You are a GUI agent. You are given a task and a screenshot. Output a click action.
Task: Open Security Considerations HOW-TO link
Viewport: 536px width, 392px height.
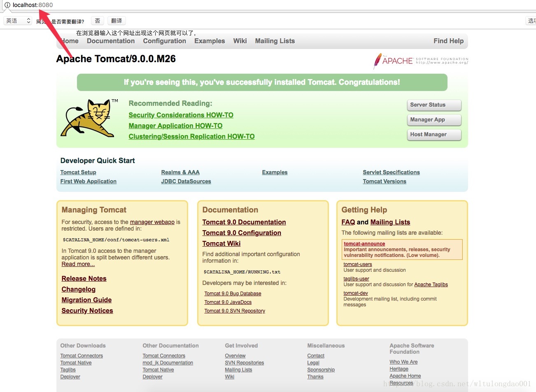coord(181,115)
